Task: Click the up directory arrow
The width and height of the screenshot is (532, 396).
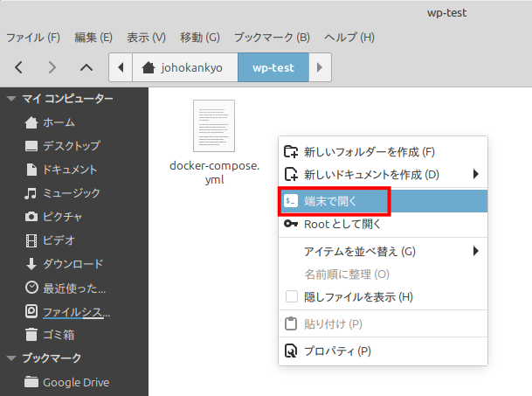Action: 86,66
